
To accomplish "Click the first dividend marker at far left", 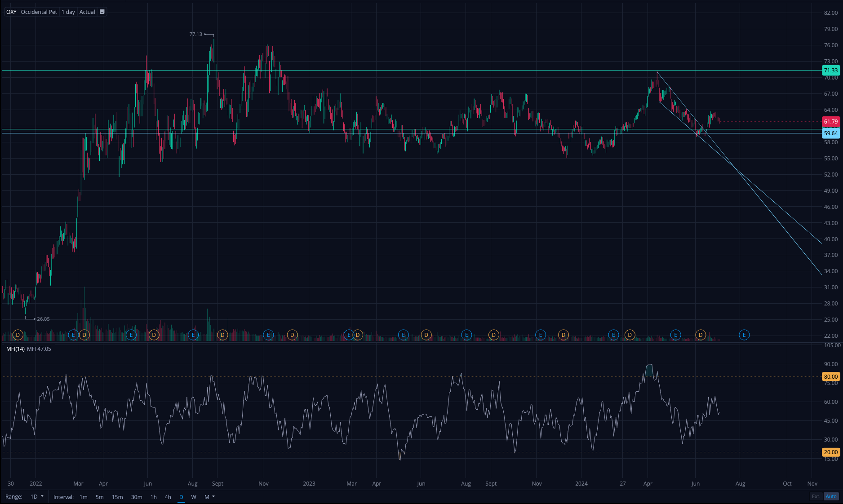I will tap(18, 335).
